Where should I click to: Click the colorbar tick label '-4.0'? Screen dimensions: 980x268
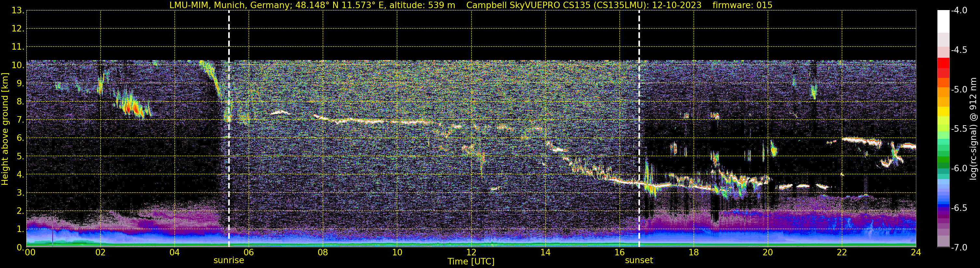pos(959,11)
